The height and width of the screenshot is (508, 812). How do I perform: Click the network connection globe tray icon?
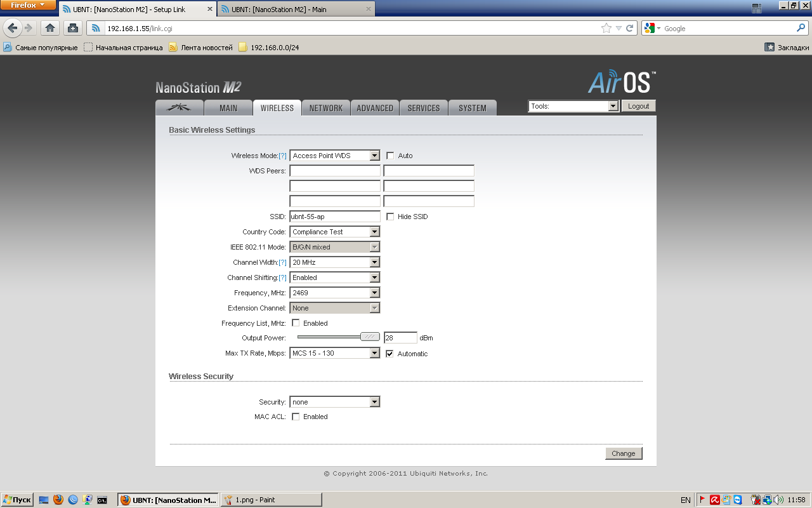point(766,500)
